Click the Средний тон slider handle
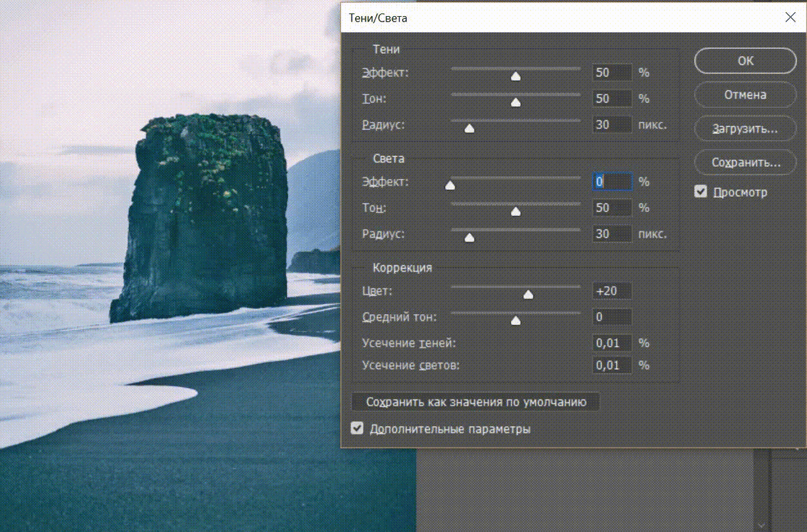Screen dimensions: 807x532 [x=516, y=321]
